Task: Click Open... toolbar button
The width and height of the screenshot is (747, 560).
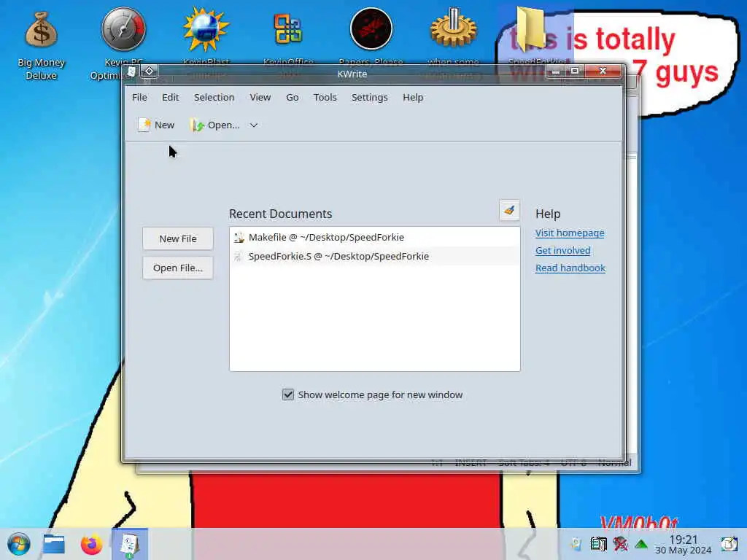Action: (215, 125)
